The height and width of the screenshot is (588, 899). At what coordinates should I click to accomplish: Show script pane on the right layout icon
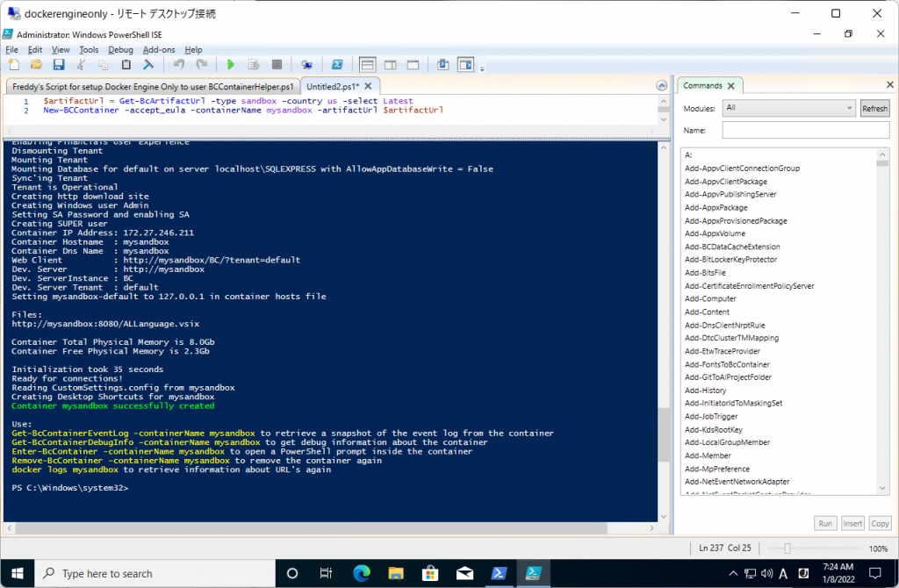click(391, 65)
